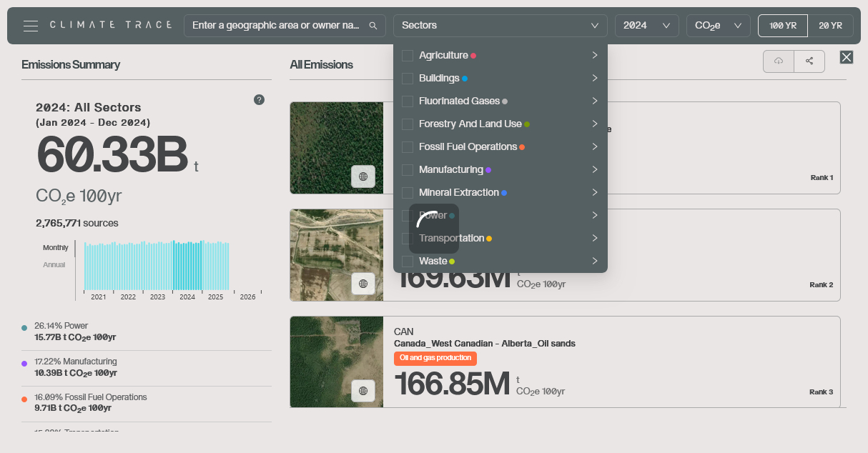Click the Oil and gas production tag
Viewport: 868px width, 453px height.
point(435,358)
